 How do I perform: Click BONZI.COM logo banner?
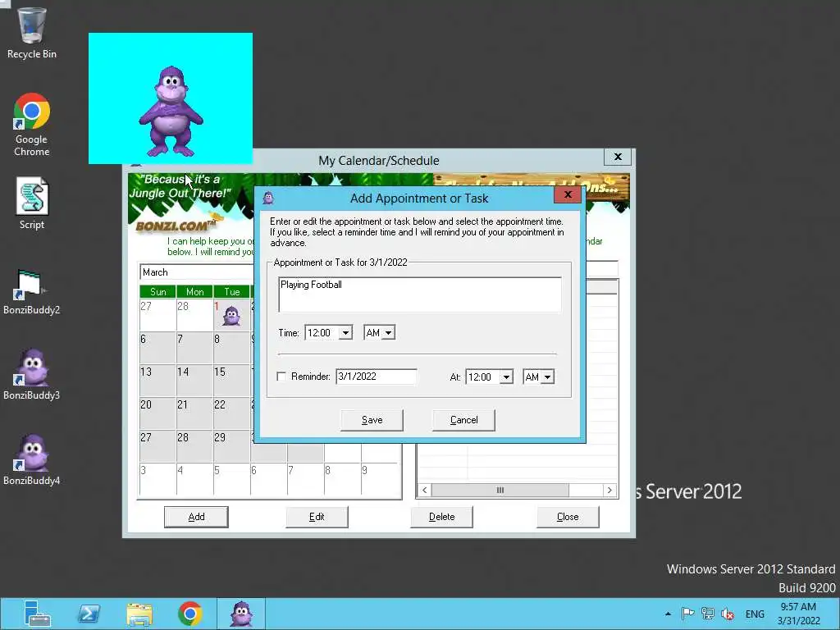(x=176, y=226)
